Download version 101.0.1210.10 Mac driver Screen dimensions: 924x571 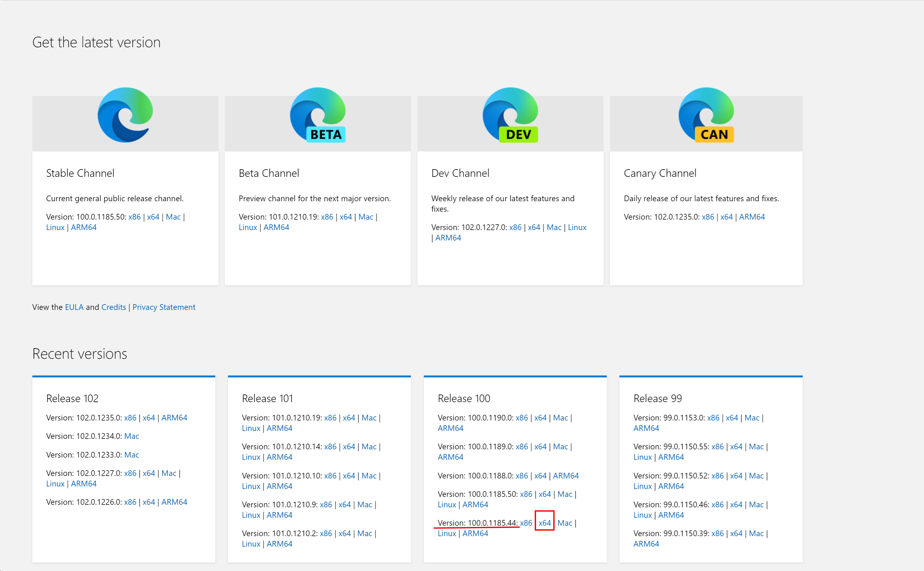pyautogui.click(x=369, y=476)
